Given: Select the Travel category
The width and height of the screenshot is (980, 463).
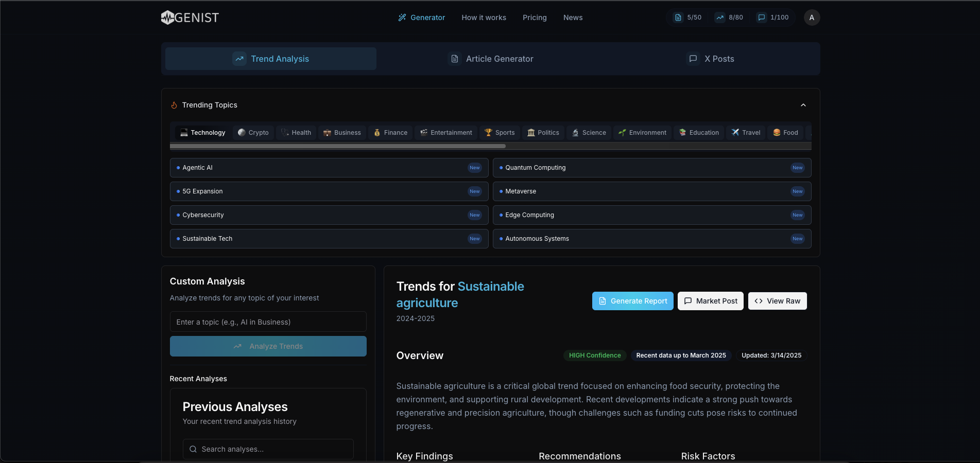Looking at the screenshot, I should [746, 133].
